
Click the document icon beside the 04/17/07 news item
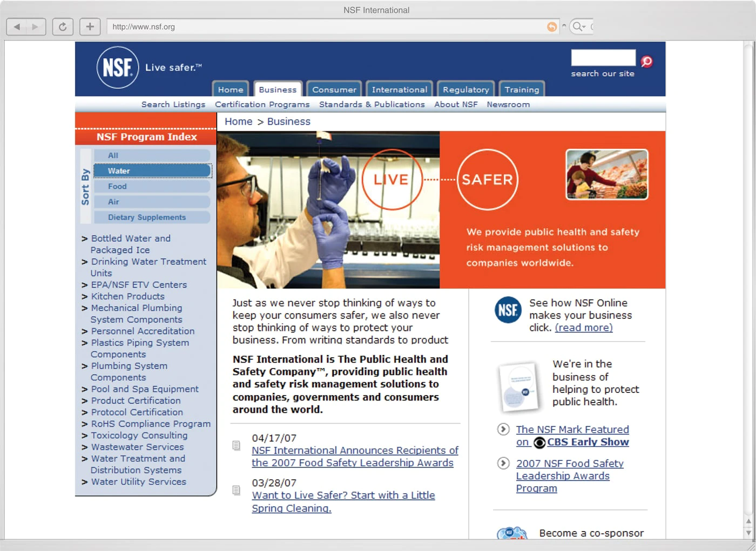[236, 445]
